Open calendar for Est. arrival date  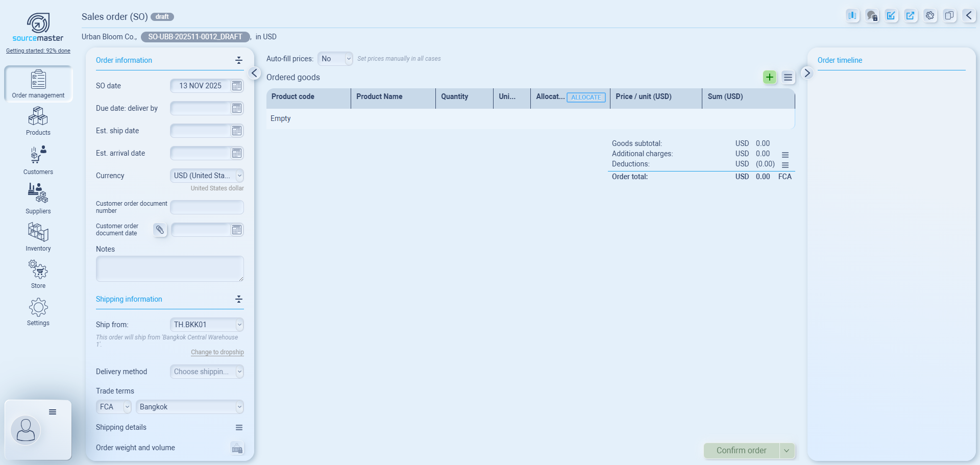click(237, 153)
